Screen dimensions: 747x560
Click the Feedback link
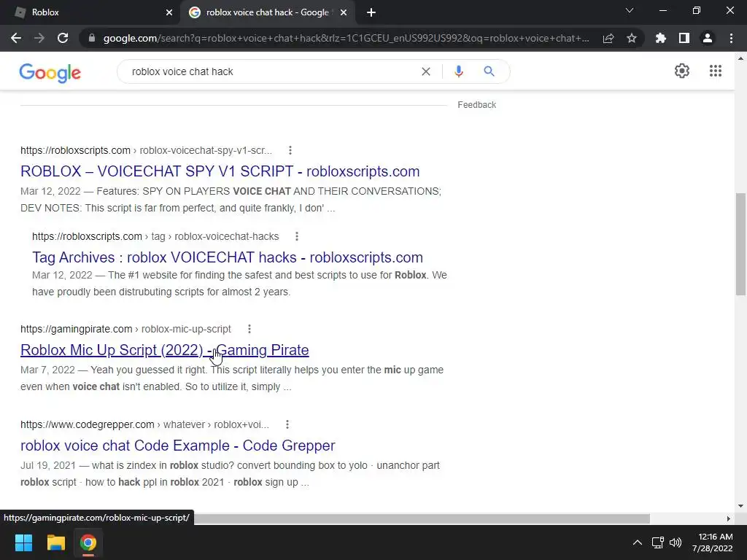click(x=477, y=105)
